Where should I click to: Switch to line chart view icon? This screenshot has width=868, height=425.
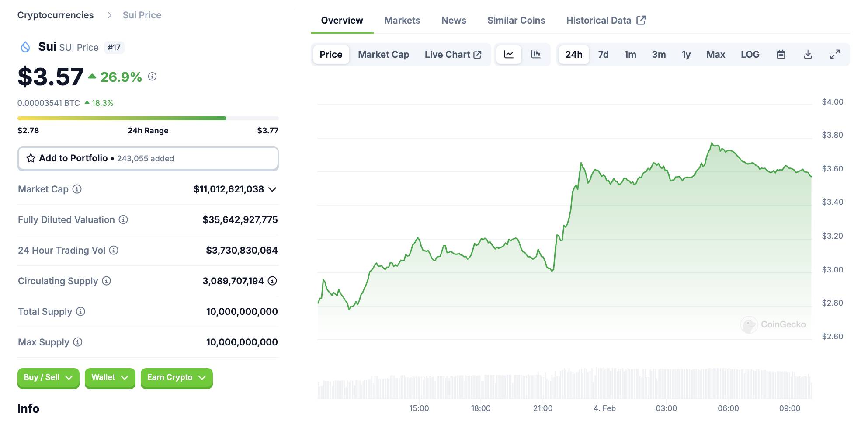[509, 55]
